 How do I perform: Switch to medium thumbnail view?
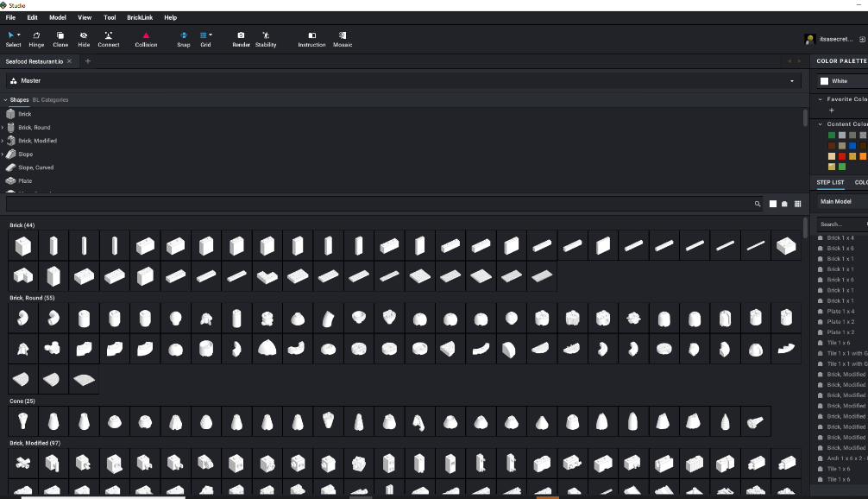click(x=784, y=204)
